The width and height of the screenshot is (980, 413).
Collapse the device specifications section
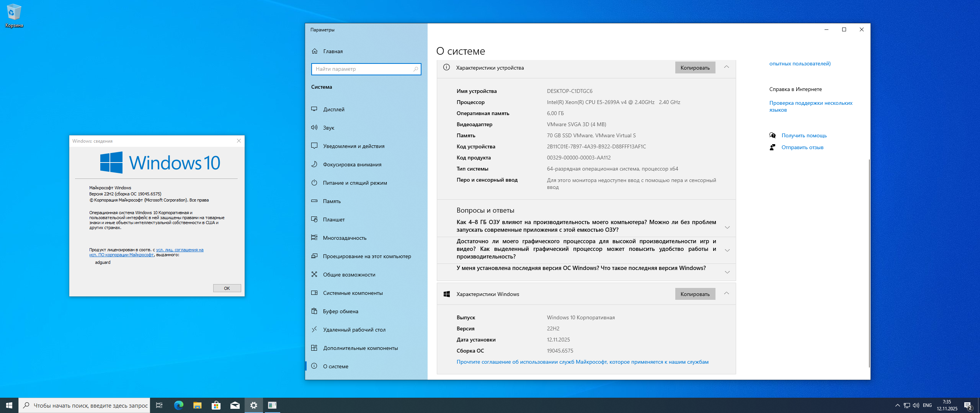(x=726, y=67)
